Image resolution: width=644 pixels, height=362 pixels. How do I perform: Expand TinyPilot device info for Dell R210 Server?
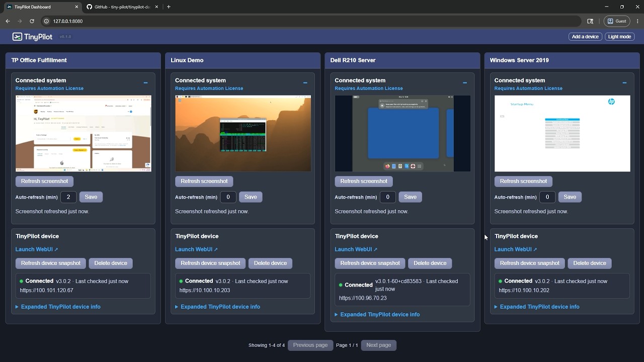pyautogui.click(x=377, y=315)
